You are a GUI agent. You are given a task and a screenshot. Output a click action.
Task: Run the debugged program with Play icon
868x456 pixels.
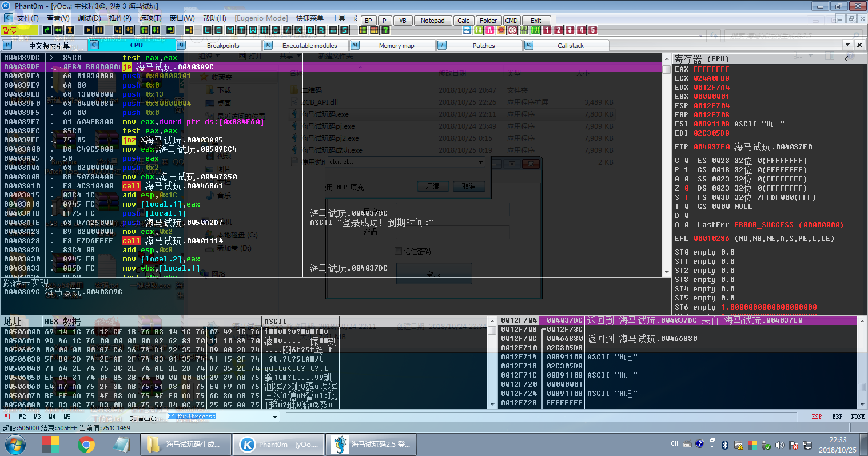pyautogui.click(x=88, y=30)
